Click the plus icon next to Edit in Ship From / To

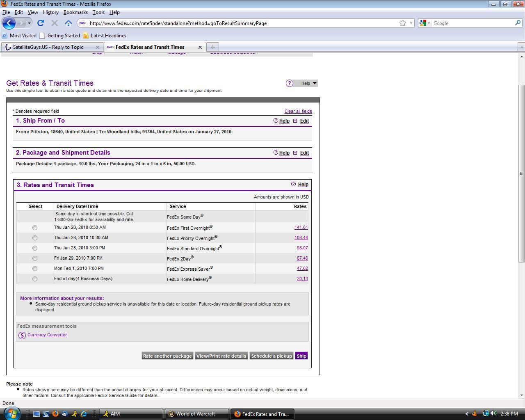tap(295, 121)
